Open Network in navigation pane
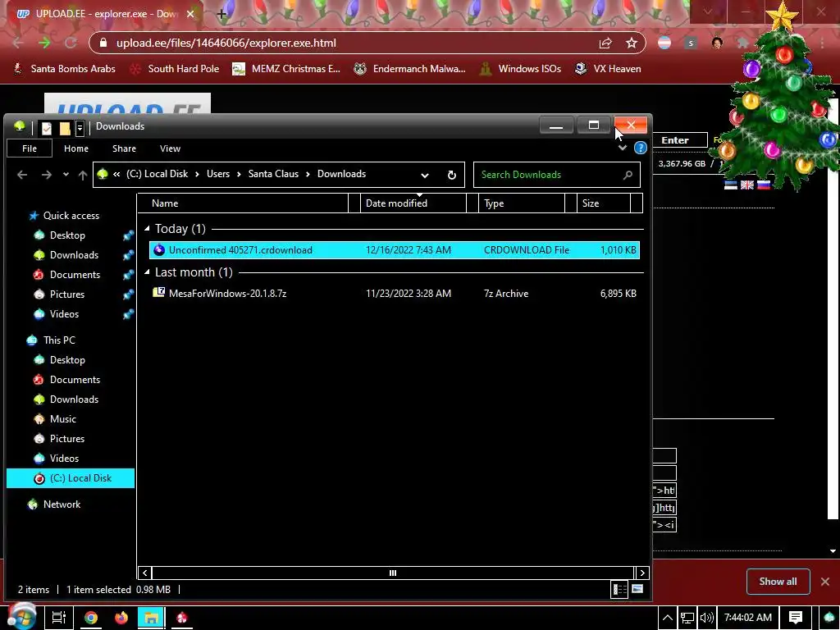 tap(62, 504)
